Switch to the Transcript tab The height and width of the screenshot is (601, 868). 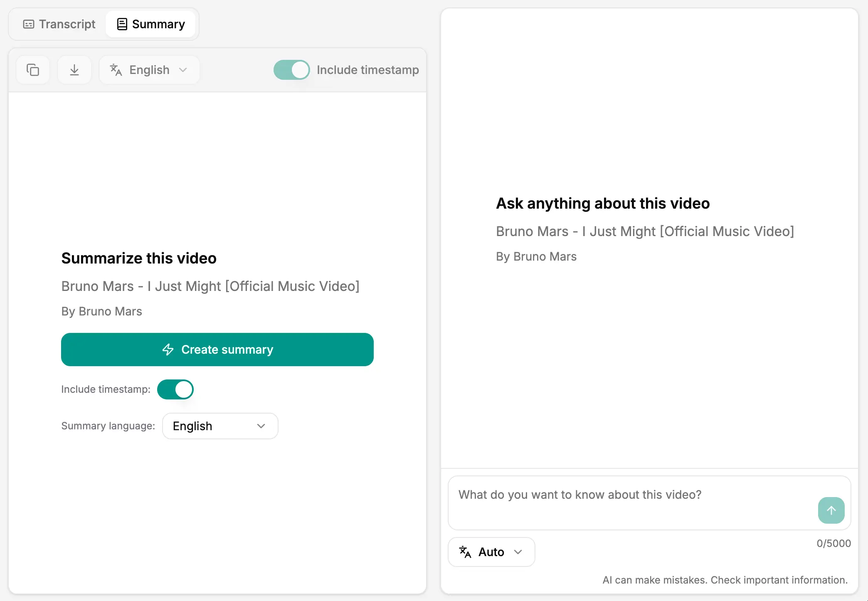pyautogui.click(x=58, y=24)
